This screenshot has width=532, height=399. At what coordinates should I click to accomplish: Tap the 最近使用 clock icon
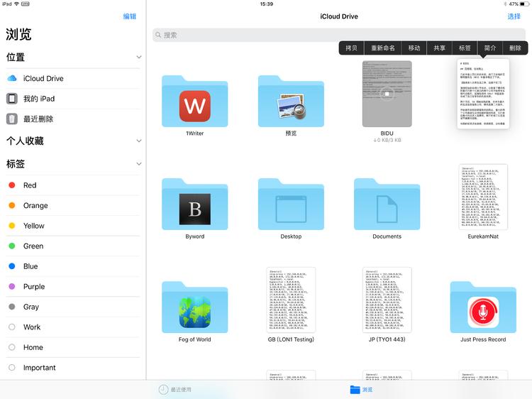click(x=163, y=390)
